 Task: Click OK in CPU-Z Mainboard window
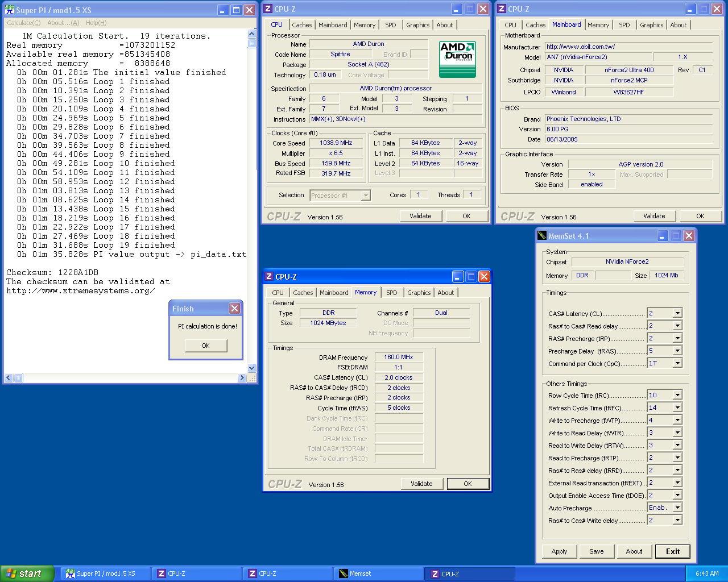[x=700, y=216]
